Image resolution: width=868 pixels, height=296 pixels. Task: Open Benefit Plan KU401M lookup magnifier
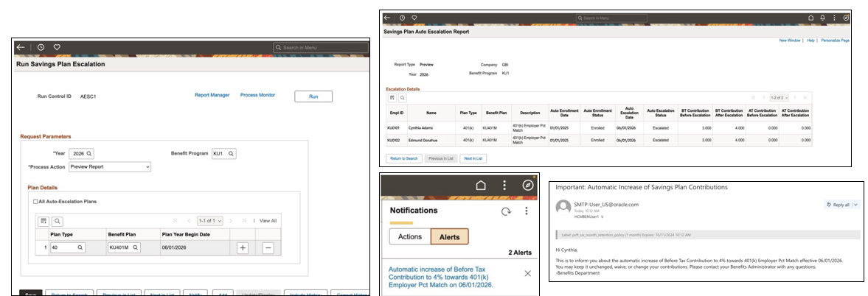coord(135,248)
